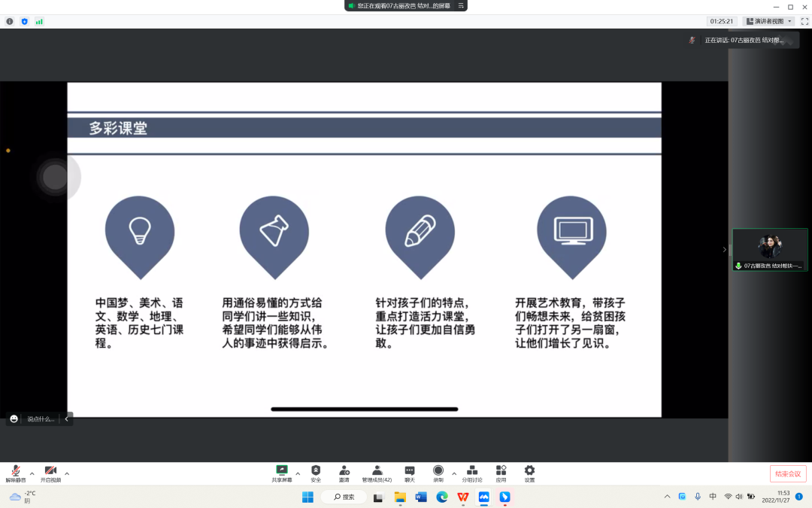Viewport: 812px width, 508px height.
Task: Start screen sharing via 共享屏幕
Action: point(282,474)
